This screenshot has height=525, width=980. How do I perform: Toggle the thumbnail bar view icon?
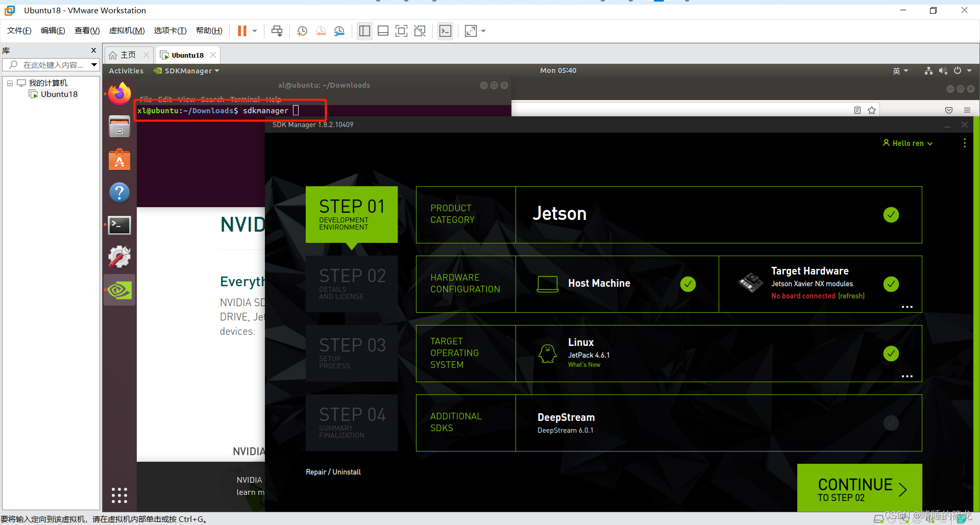383,31
